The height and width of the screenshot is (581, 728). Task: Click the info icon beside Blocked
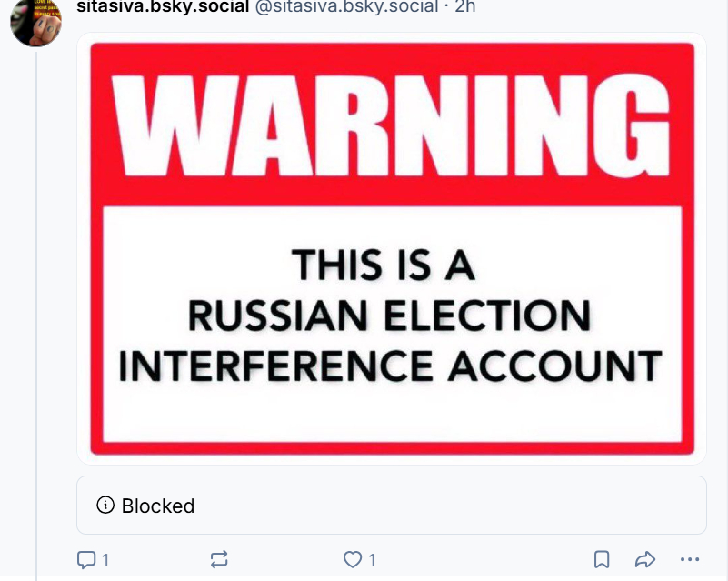click(105, 506)
